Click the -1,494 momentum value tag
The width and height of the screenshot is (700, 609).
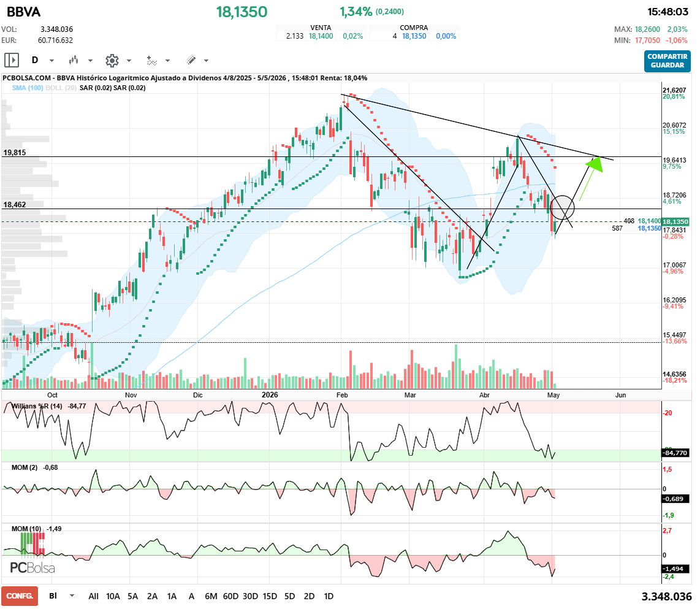click(x=675, y=569)
